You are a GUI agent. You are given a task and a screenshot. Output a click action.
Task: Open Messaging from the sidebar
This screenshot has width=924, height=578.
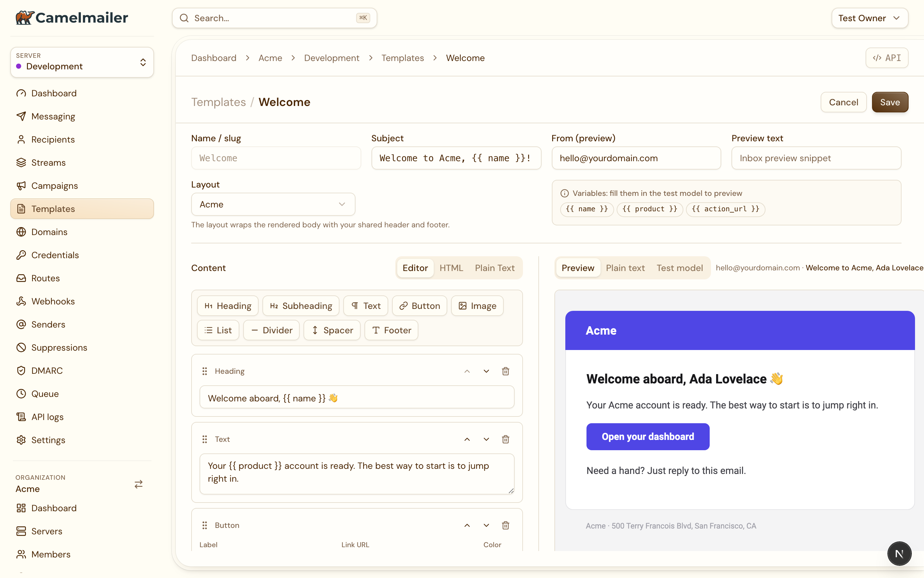click(x=82, y=116)
